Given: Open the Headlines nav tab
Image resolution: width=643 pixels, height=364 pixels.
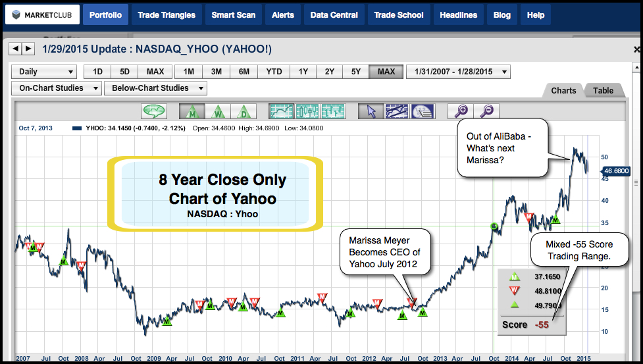Looking at the screenshot, I should [459, 14].
